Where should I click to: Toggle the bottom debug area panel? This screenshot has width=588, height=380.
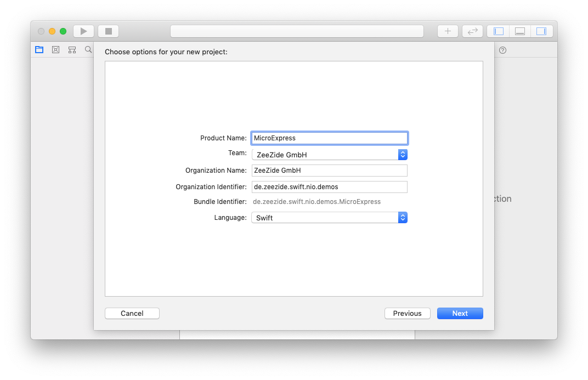pos(520,31)
